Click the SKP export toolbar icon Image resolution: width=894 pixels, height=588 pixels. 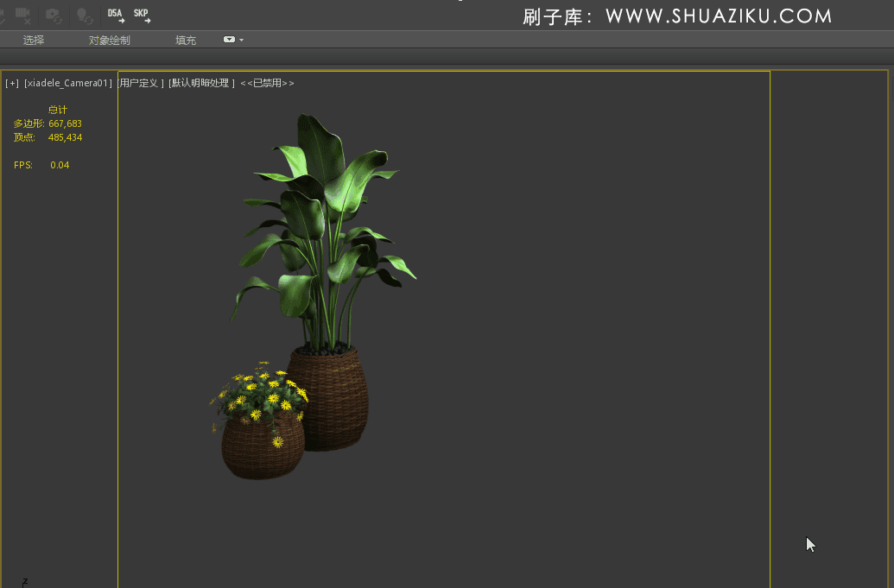click(141, 15)
